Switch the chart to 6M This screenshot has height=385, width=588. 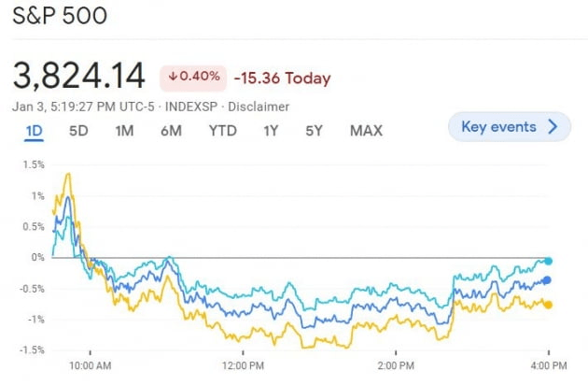tap(171, 131)
